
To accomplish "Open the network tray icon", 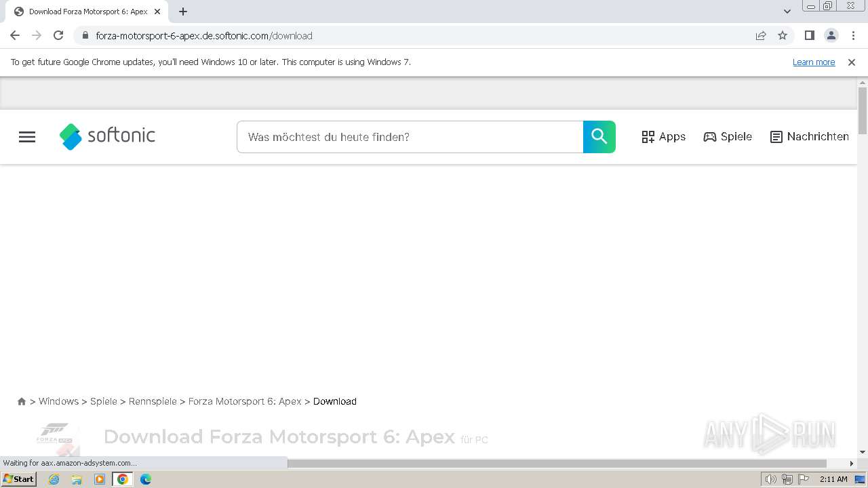I will click(x=787, y=479).
